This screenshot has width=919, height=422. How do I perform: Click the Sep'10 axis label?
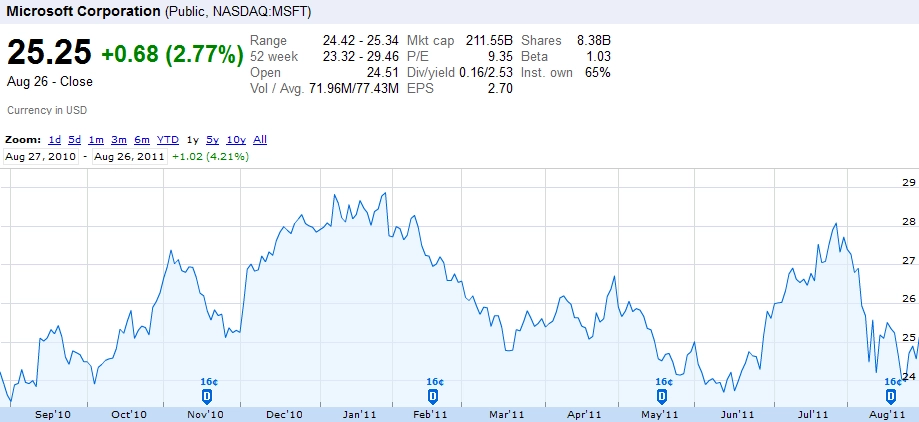[53, 415]
